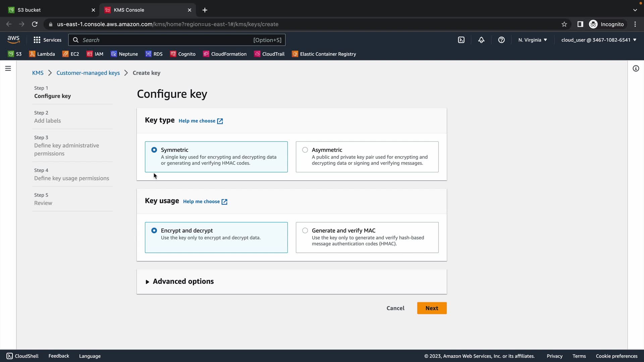The height and width of the screenshot is (362, 644).
Task: Open Key usage Help me choose link
Action: 205,201
